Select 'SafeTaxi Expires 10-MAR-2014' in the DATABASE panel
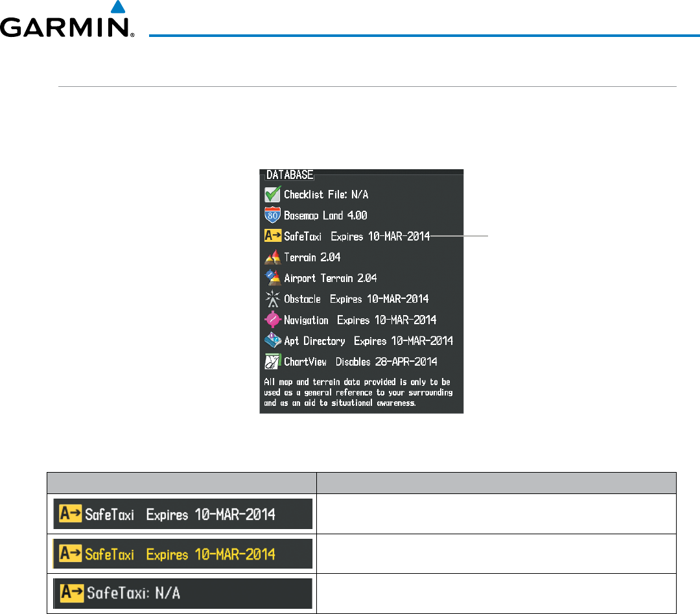The width and height of the screenshot is (700, 614). click(x=356, y=236)
